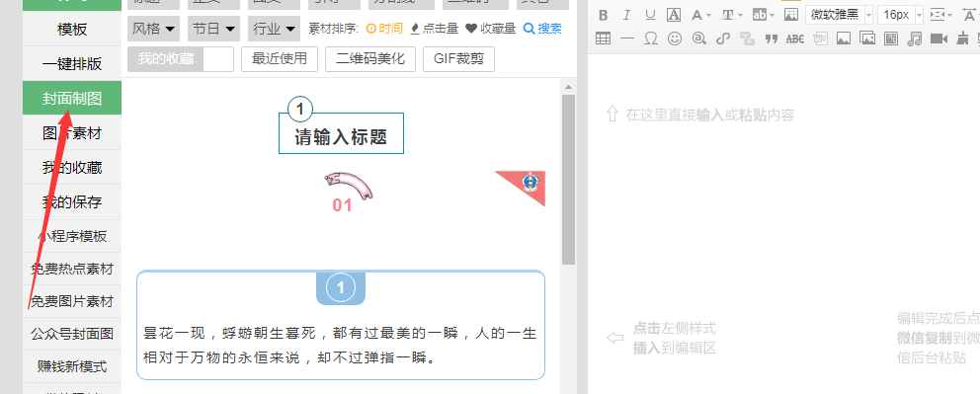Sort materials by 收藏量
This screenshot has height=394, width=980.
point(490,28)
